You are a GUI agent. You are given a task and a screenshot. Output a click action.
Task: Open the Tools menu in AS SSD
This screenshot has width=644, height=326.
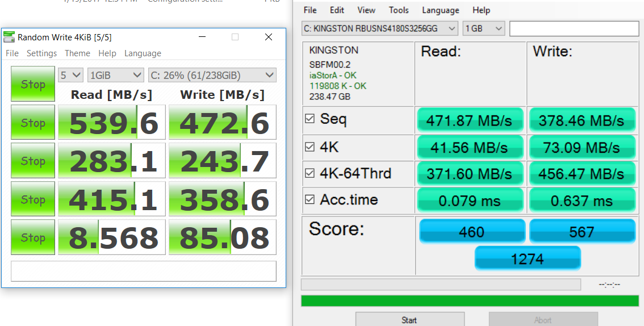pos(399,10)
